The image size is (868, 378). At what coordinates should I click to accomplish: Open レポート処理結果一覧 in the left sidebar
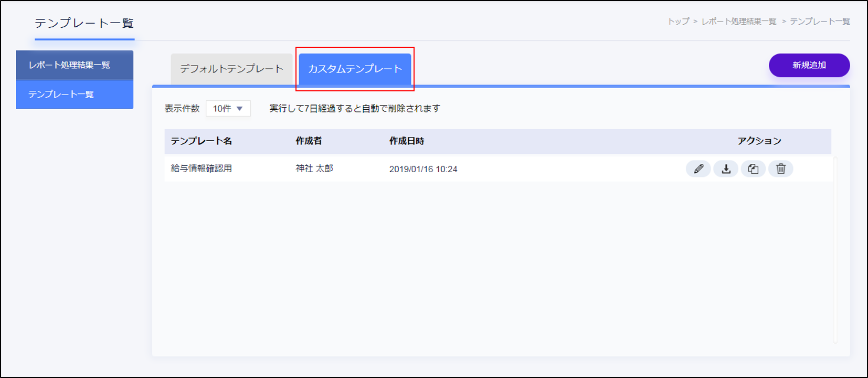75,65
